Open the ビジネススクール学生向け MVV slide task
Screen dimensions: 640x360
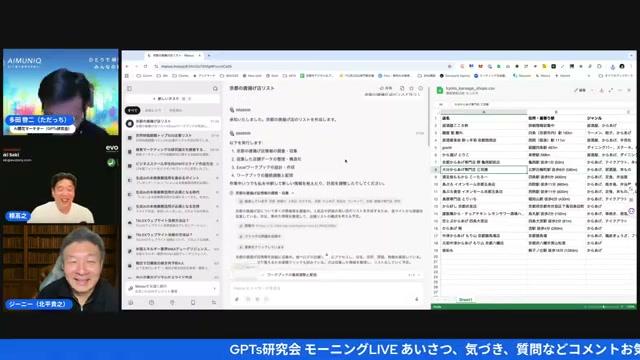click(x=173, y=166)
